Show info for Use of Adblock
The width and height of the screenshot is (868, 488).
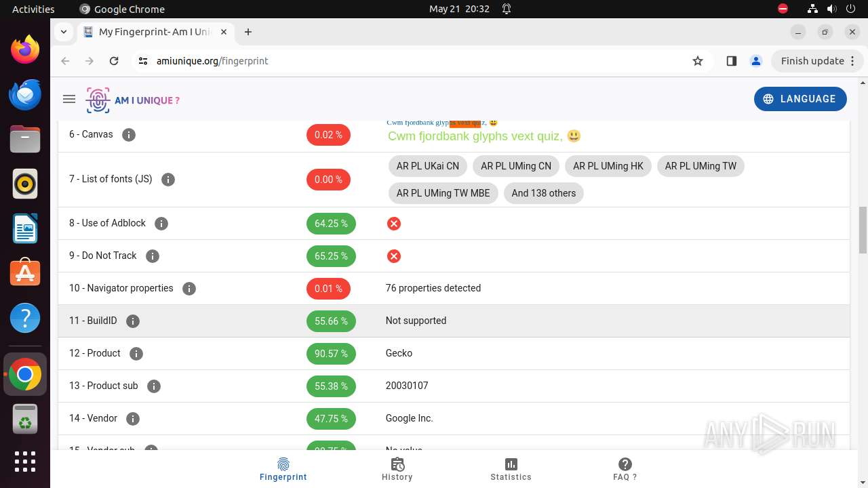[161, 223]
